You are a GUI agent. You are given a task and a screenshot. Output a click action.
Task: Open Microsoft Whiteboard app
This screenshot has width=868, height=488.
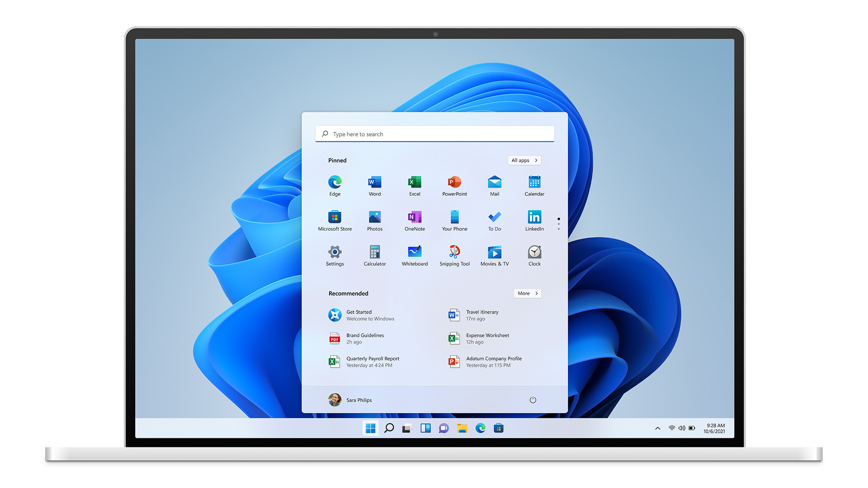(414, 254)
